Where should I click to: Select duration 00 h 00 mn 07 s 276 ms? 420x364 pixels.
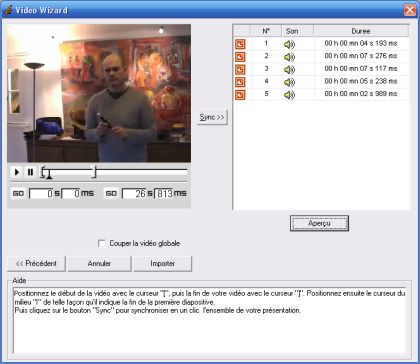pos(361,56)
